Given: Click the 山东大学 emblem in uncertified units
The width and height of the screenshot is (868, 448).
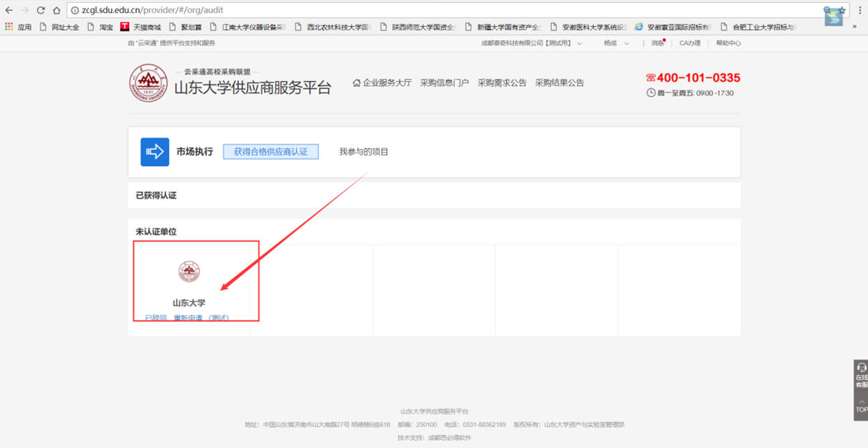Looking at the screenshot, I should (x=189, y=272).
